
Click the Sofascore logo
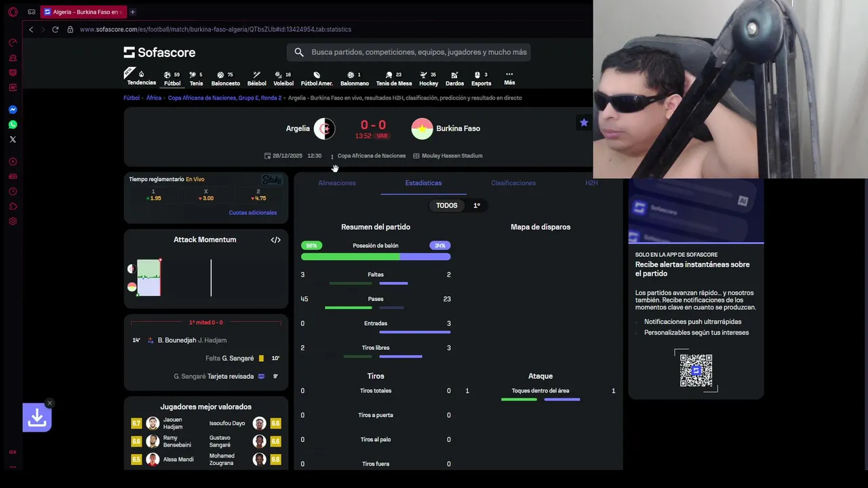click(x=159, y=52)
